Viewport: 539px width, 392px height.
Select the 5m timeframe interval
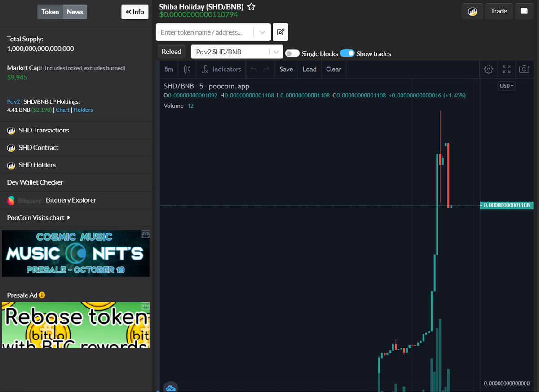click(169, 69)
